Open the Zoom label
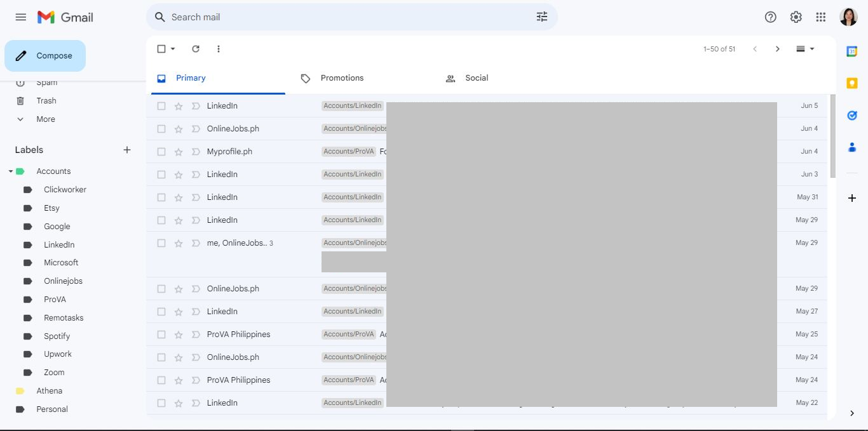The height and width of the screenshot is (431, 868). (54, 373)
